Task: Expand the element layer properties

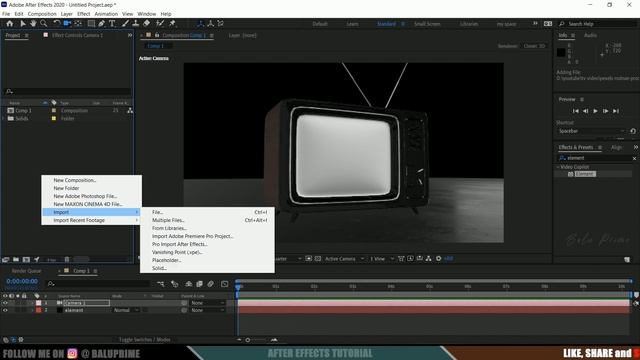Action: click(32, 310)
